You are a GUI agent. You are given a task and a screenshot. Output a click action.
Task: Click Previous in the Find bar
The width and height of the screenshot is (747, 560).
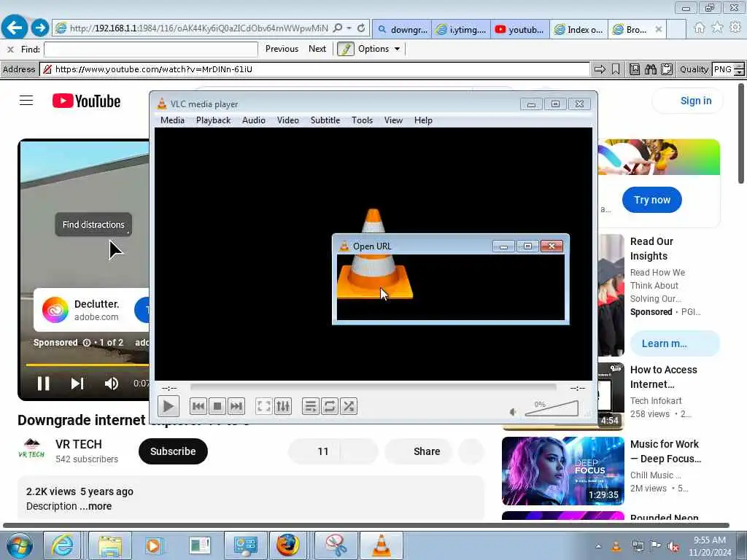282,49
